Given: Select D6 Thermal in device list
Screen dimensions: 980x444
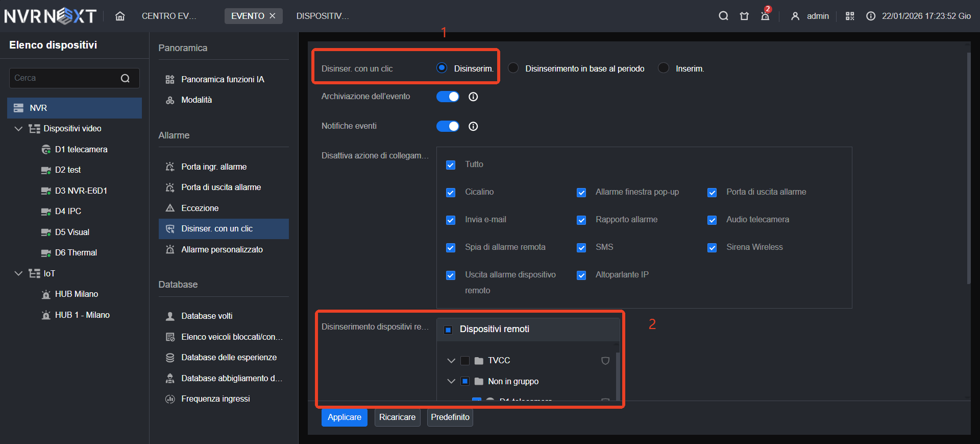Looking at the screenshot, I should click(75, 253).
